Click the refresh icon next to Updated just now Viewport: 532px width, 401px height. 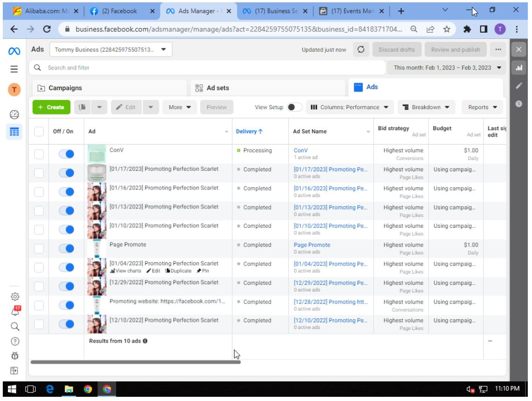(x=361, y=49)
